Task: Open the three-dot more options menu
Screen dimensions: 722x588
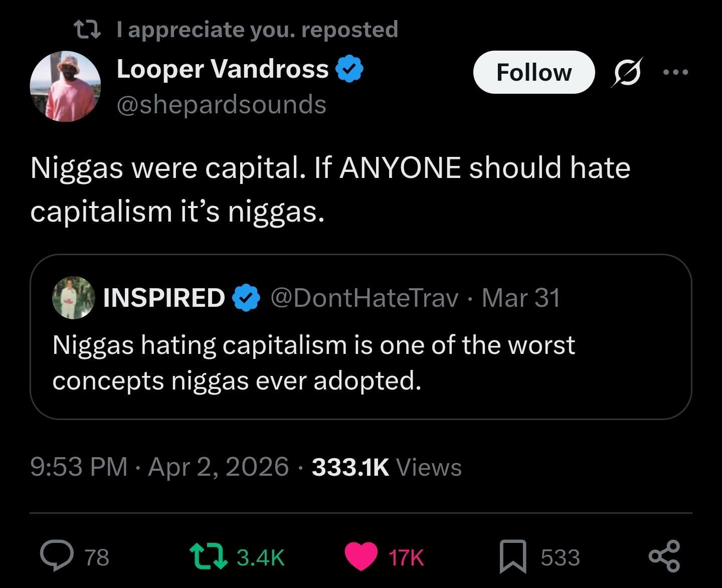Action: point(675,73)
